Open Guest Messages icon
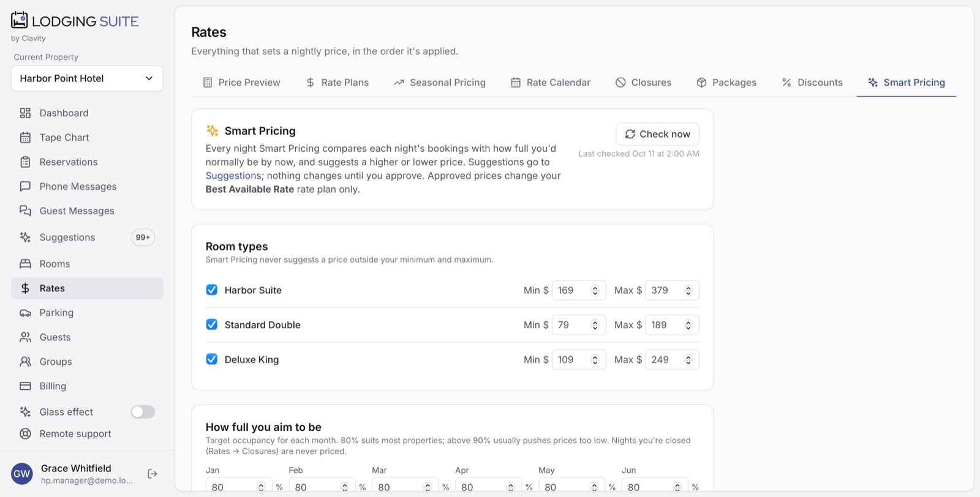Image resolution: width=980 pixels, height=497 pixels. pyautogui.click(x=25, y=211)
